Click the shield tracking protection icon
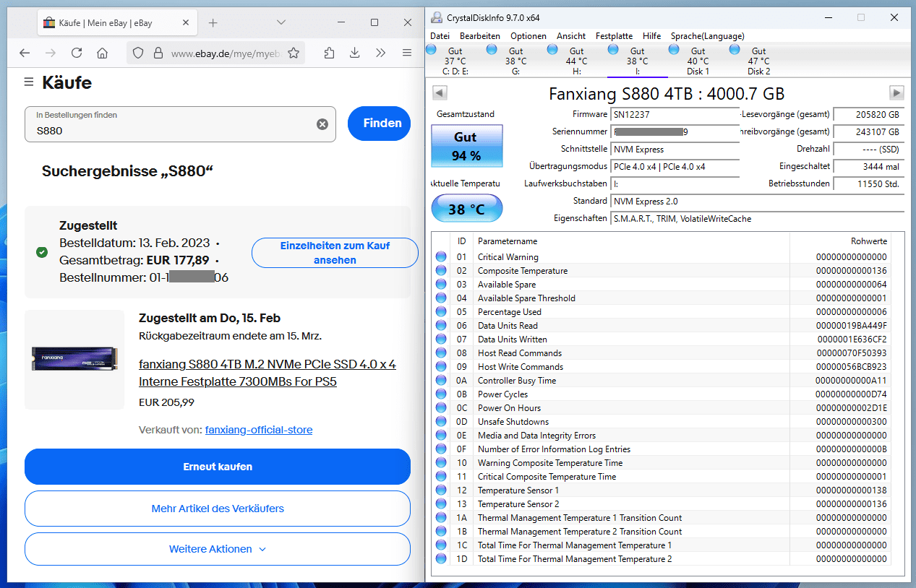The width and height of the screenshot is (916, 588). pyautogui.click(x=139, y=53)
